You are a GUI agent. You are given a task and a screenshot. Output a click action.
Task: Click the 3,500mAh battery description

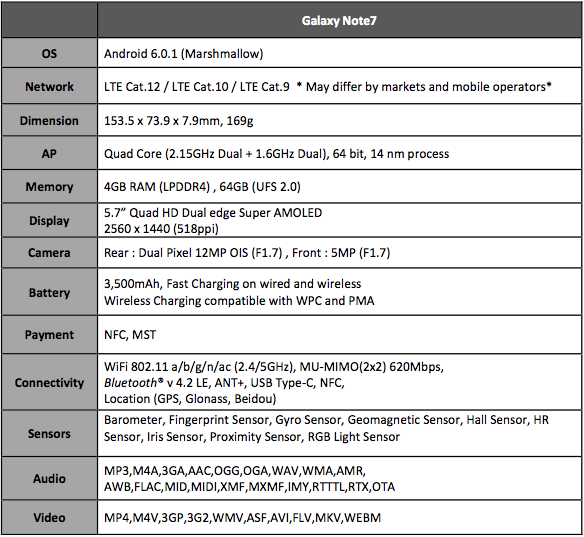click(232, 284)
